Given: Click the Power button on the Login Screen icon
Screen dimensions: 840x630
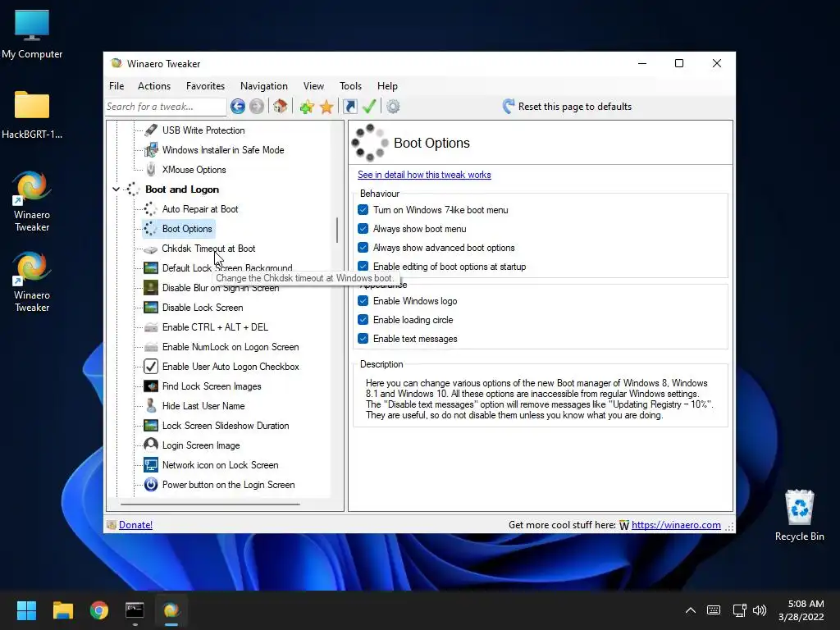Looking at the screenshot, I should pyautogui.click(x=151, y=484).
